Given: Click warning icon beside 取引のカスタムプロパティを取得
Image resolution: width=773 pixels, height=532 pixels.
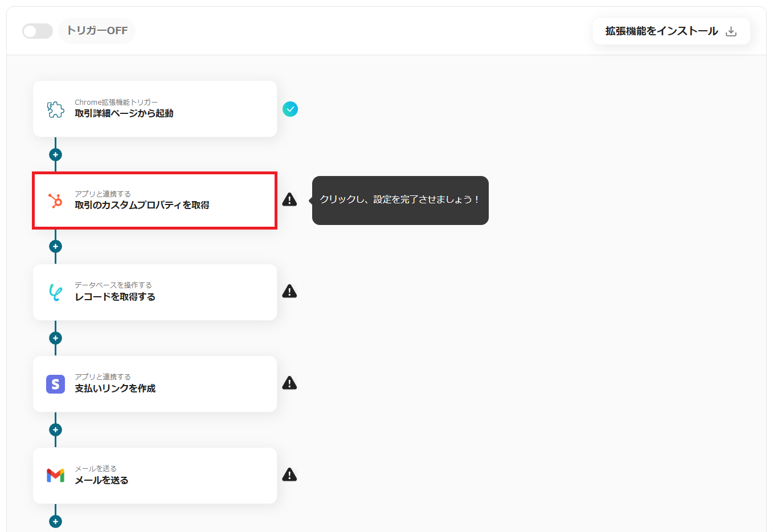Looking at the screenshot, I should tap(289, 199).
